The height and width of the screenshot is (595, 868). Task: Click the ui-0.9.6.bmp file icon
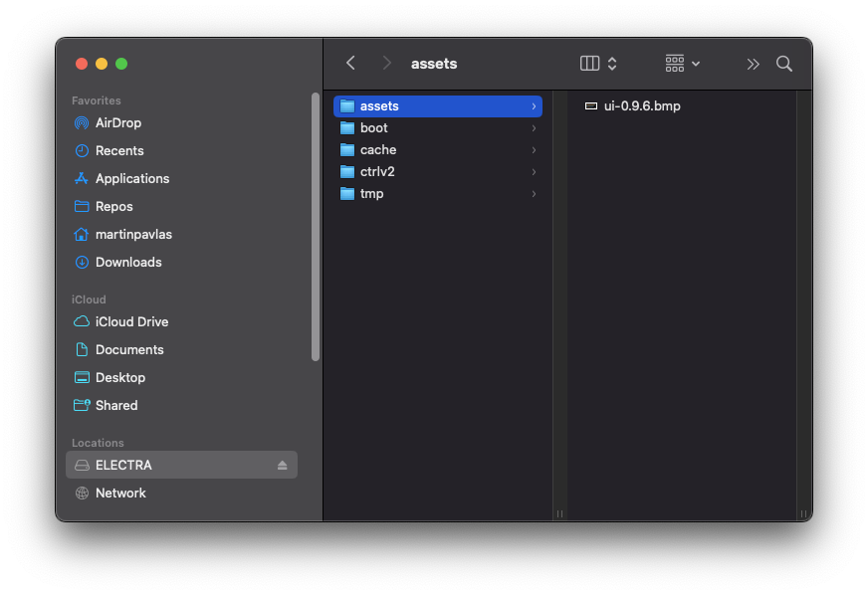click(590, 105)
